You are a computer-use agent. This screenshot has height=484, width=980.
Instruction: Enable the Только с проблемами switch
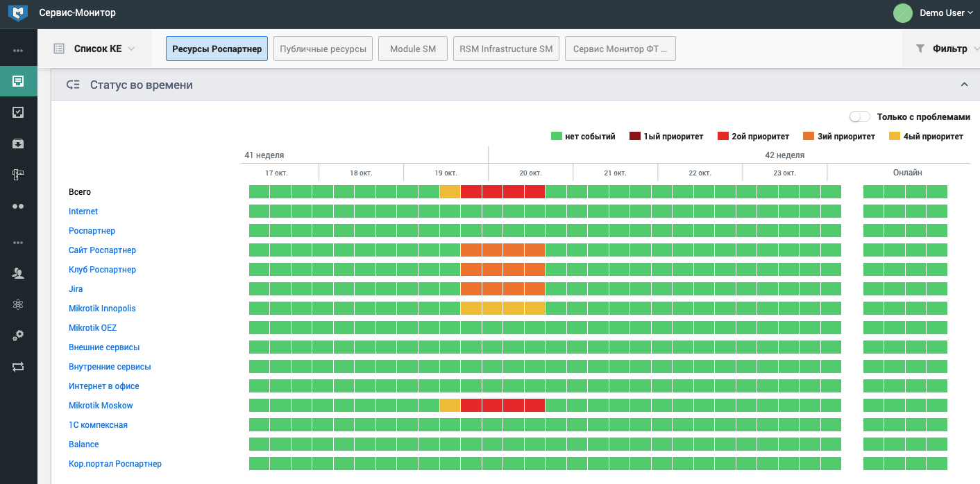pos(859,116)
